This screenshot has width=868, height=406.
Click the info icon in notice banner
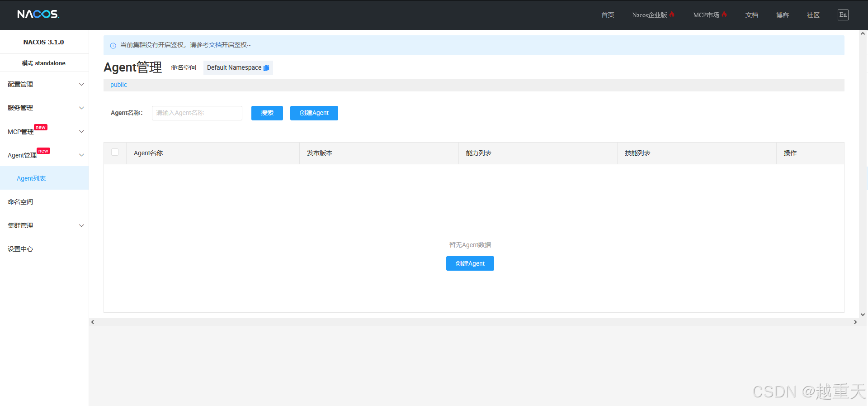pos(113,45)
